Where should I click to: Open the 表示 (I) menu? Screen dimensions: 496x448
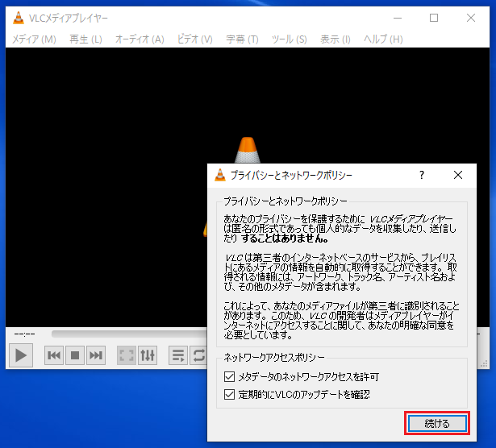[336, 39]
